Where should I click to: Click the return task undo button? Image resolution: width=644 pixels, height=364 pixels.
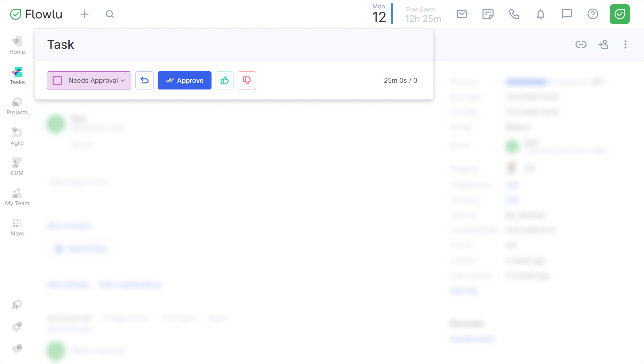[144, 80]
